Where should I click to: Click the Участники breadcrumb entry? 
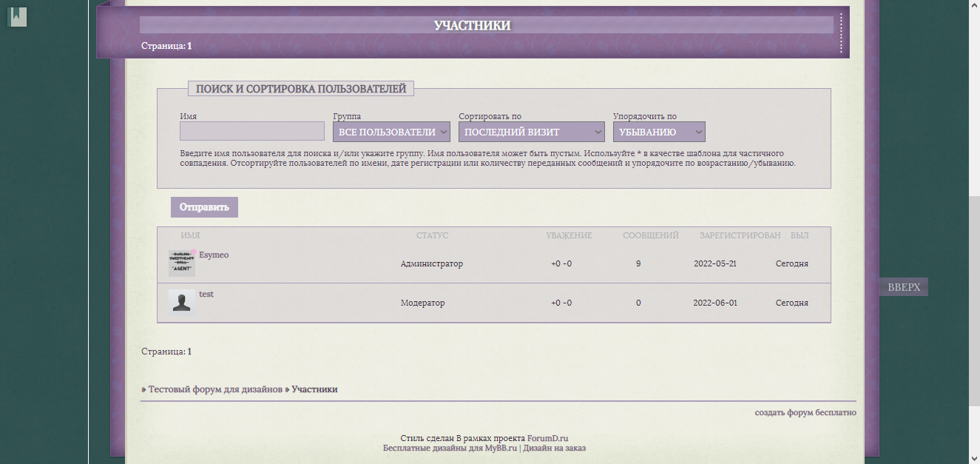(314, 389)
